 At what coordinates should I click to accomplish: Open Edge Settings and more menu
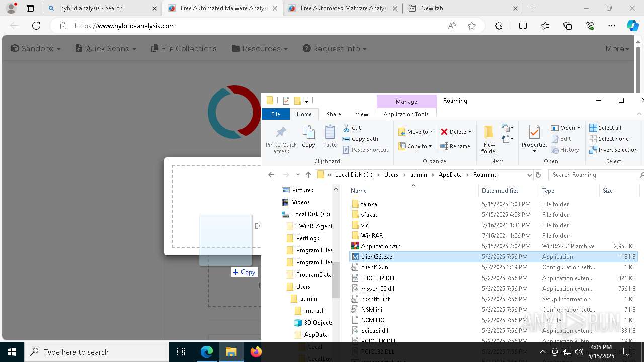coord(612,26)
